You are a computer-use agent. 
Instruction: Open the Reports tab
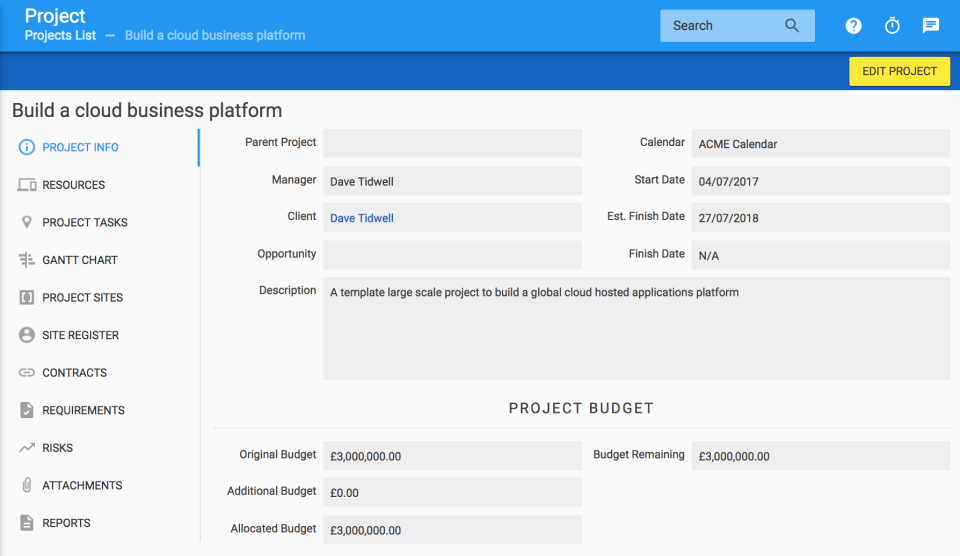pos(66,523)
